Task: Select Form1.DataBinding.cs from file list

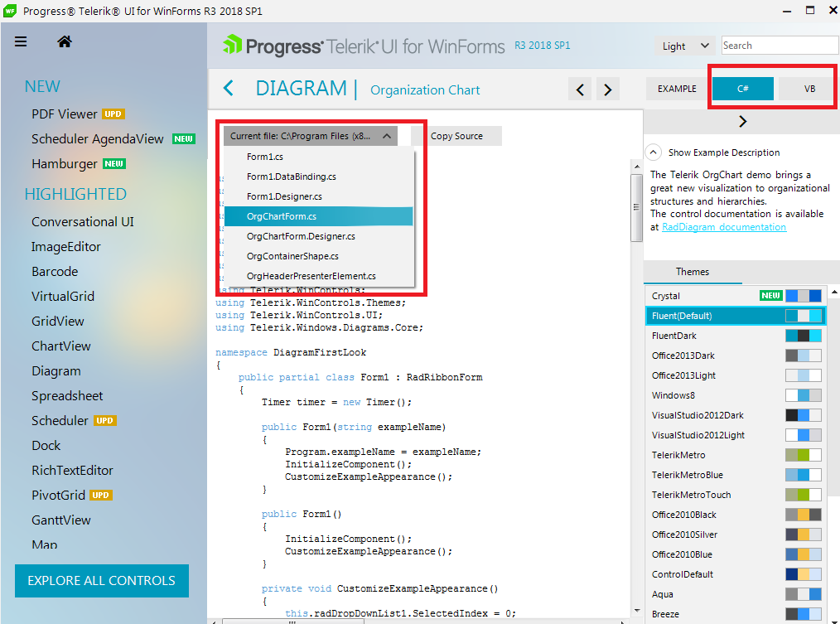Action: coord(319,177)
